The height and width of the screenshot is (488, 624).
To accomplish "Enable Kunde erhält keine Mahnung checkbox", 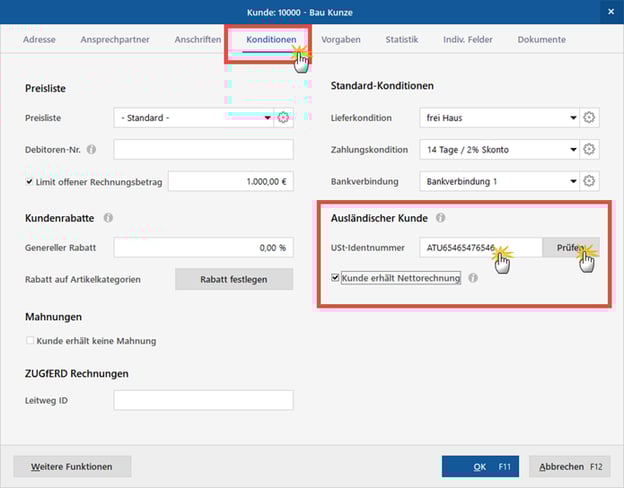I will (x=29, y=341).
